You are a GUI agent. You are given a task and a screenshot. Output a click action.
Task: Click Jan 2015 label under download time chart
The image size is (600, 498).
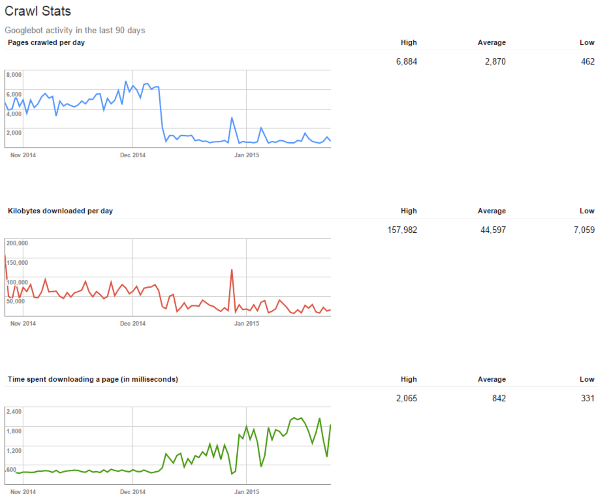click(247, 492)
